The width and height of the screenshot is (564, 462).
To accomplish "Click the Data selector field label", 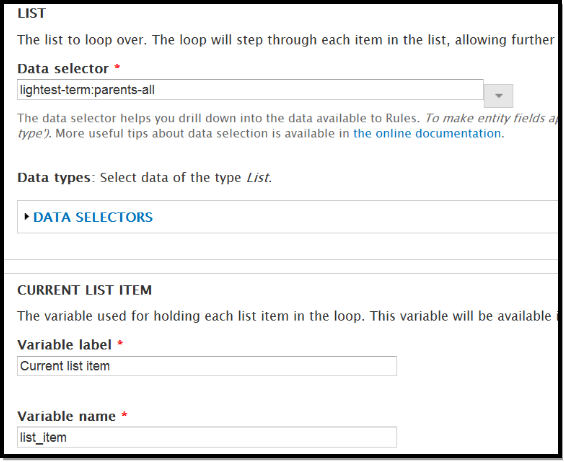I will pyautogui.click(x=63, y=68).
